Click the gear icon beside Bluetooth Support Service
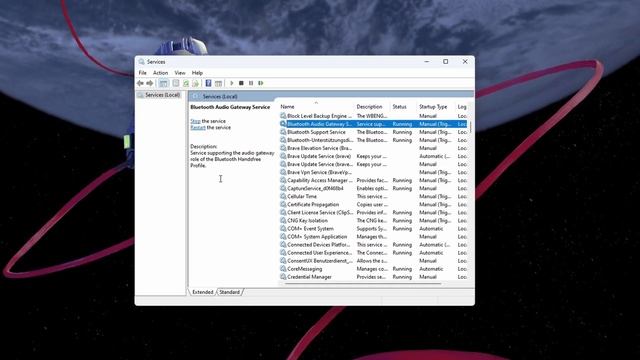640x360 pixels. coord(283,132)
